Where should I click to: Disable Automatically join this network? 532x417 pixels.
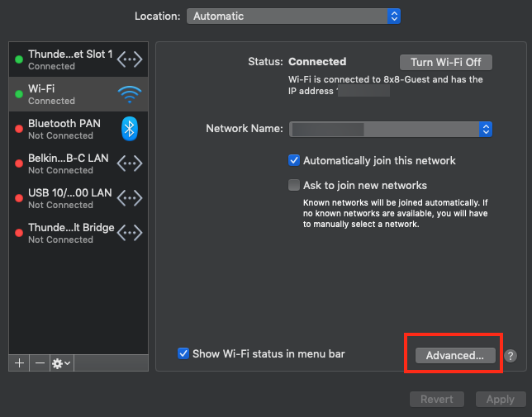pyautogui.click(x=294, y=160)
